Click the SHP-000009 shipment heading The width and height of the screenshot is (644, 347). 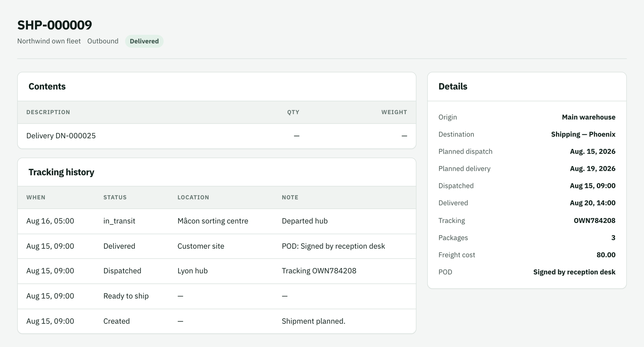(x=55, y=25)
